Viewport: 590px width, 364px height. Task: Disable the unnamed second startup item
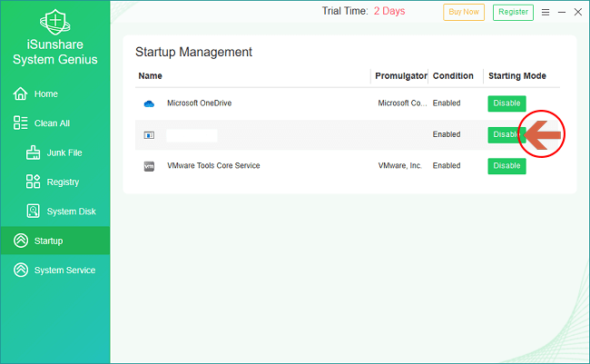point(503,134)
